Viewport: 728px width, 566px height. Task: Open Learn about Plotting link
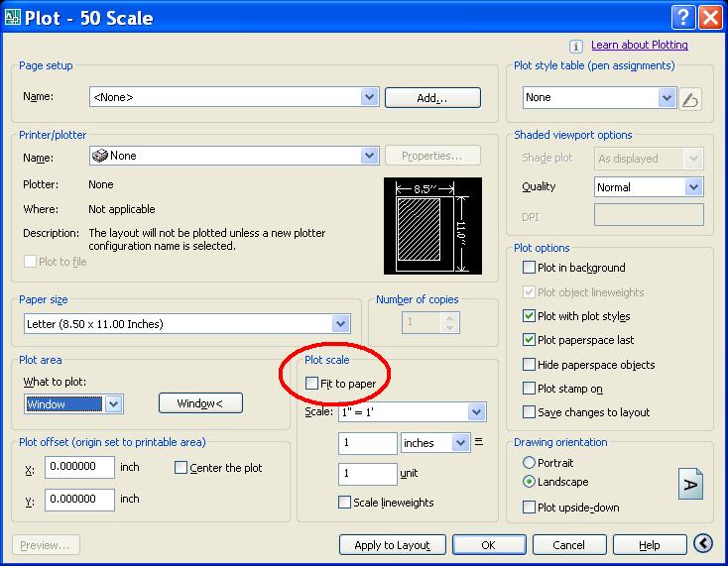pos(640,45)
